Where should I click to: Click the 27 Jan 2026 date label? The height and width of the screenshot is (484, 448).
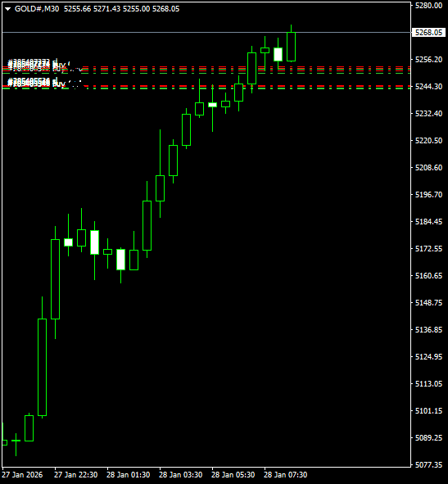pyautogui.click(x=22, y=474)
